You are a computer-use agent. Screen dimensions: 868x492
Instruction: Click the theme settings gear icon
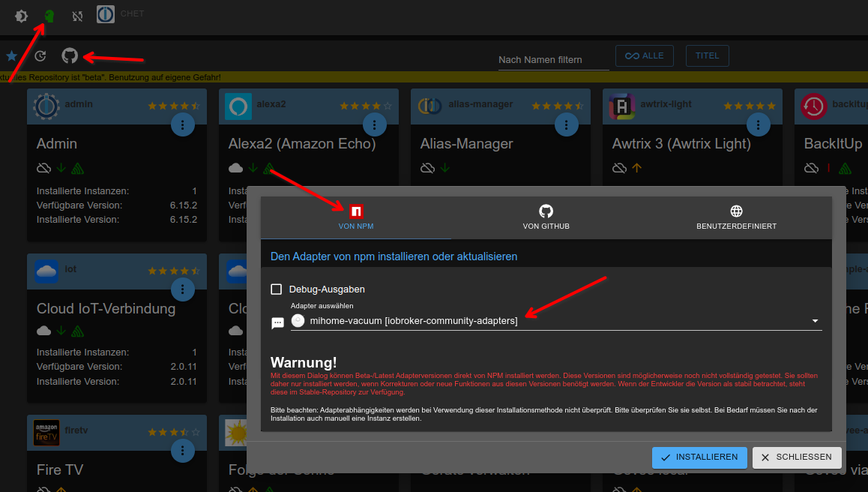(x=21, y=16)
